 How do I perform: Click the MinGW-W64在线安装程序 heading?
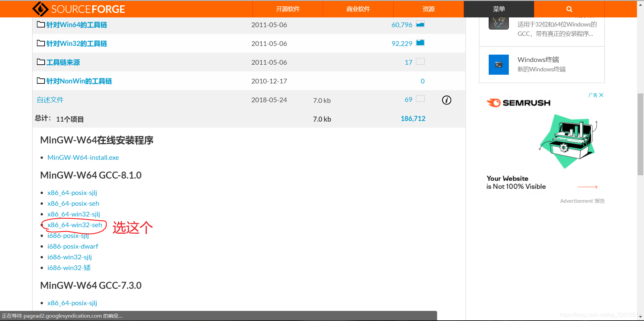pos(97,140)
